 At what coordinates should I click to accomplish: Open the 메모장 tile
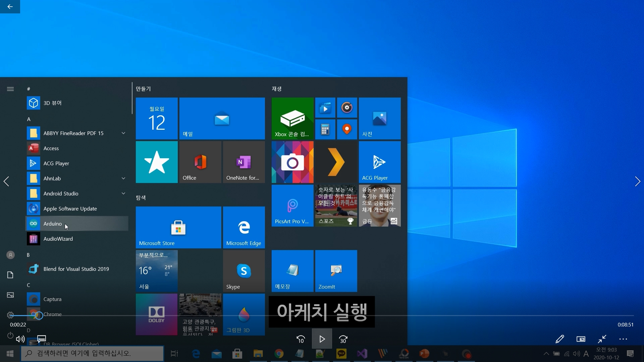(x=292, y=271)
